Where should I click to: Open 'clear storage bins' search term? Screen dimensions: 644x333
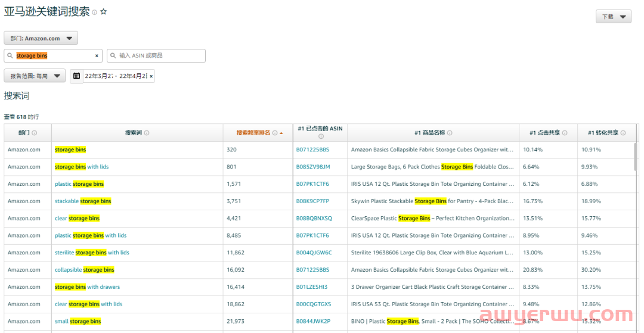[x=77, y=219]
